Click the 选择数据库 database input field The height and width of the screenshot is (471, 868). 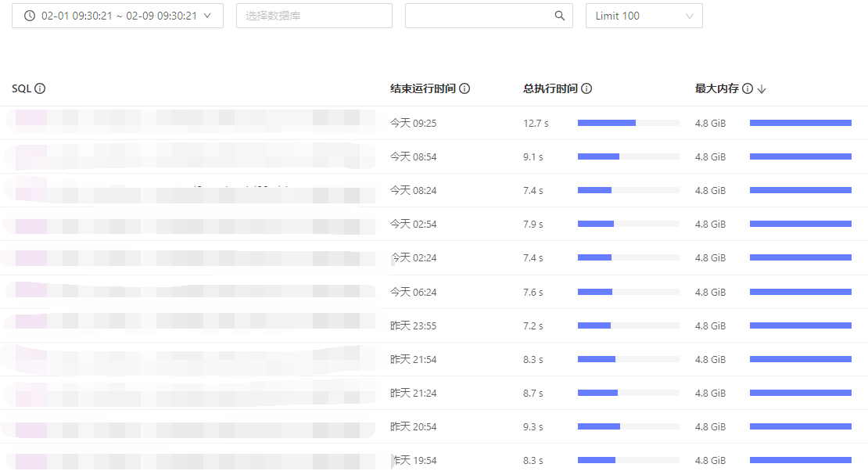[x=314, y=16]
